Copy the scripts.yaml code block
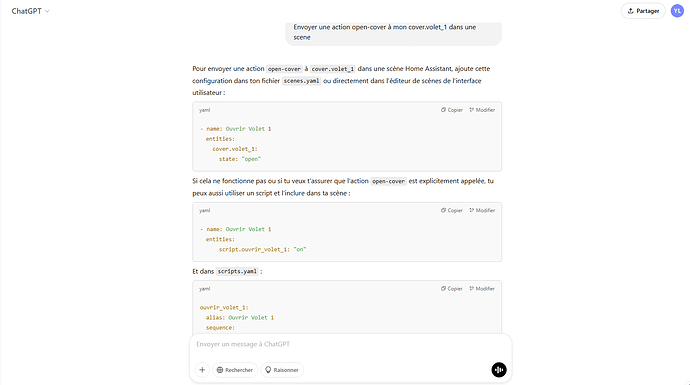 coord(452,289)
